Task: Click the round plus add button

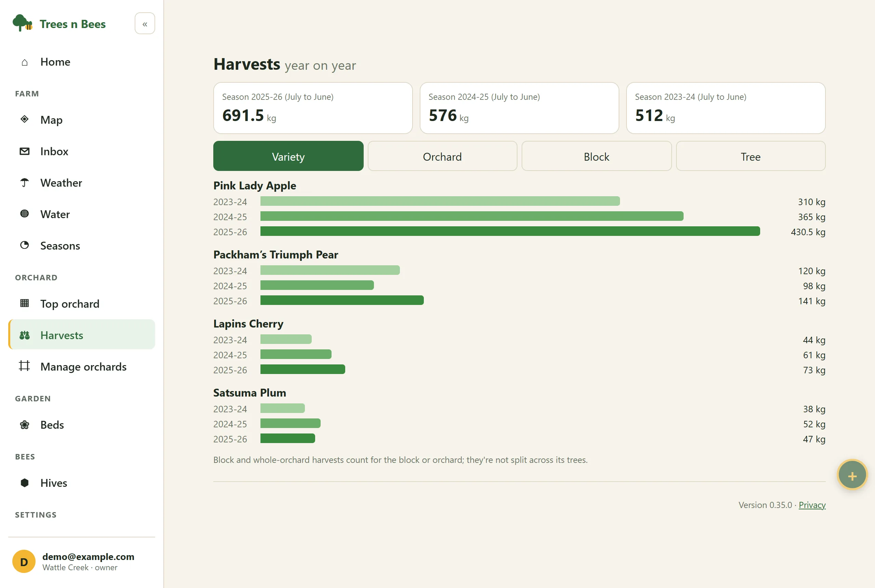Action: tap(852, 475)
